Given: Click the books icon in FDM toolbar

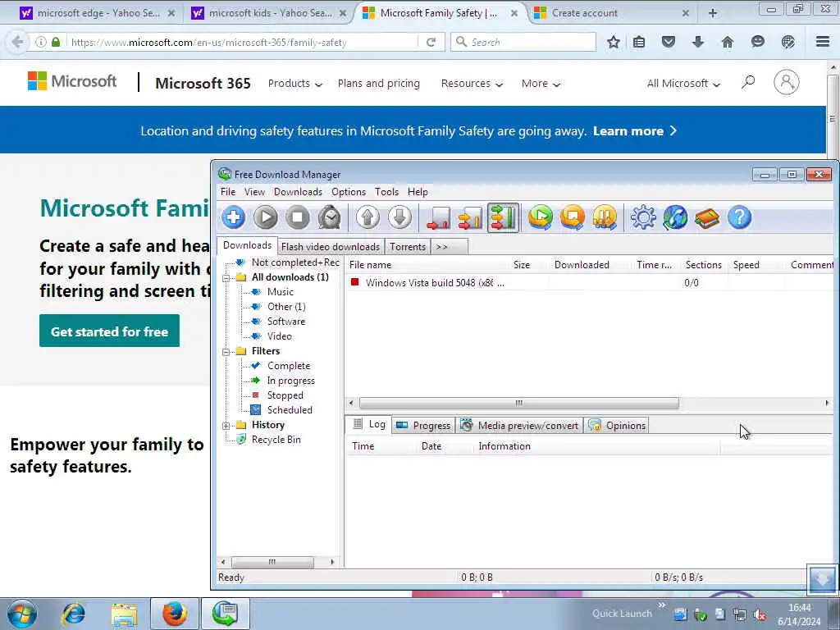Looking at the screenshot, I should point(707,217).
